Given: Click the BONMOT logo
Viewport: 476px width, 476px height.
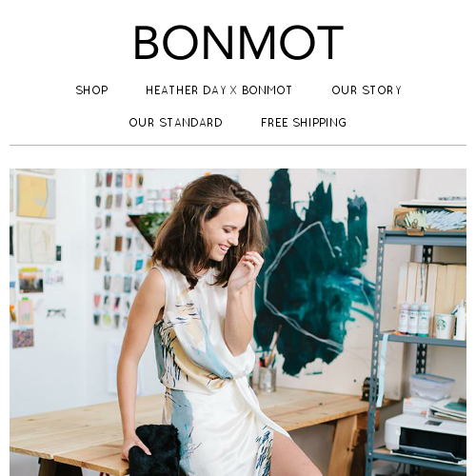Looking at the screenshot, I should pyautogui.click(x=239, y=43).
